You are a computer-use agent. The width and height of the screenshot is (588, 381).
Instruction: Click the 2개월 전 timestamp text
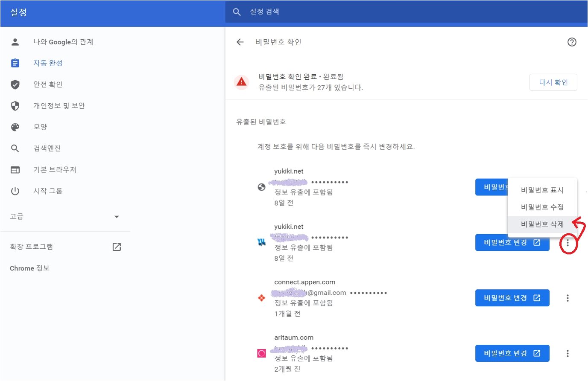(x=287, y=369)
